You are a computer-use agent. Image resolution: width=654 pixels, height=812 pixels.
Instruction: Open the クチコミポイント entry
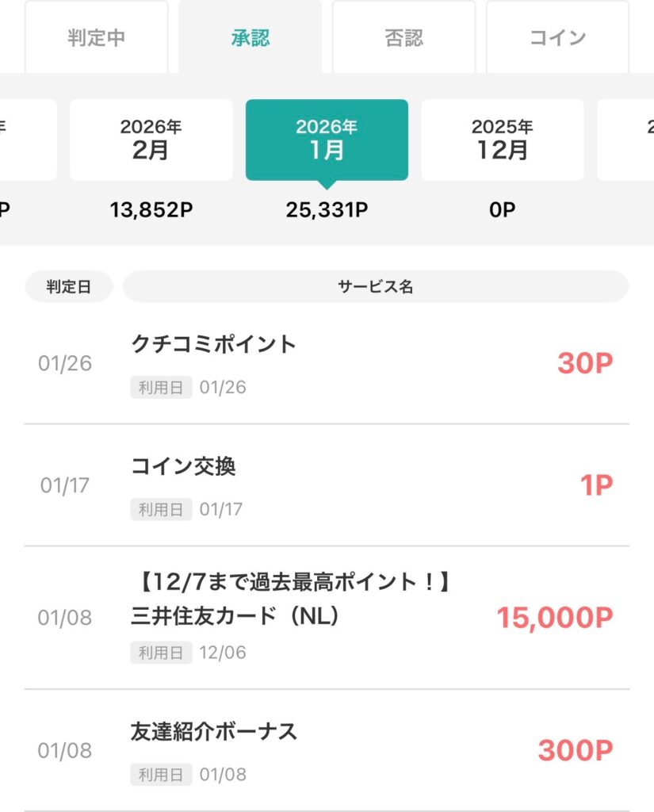(213, 344)
